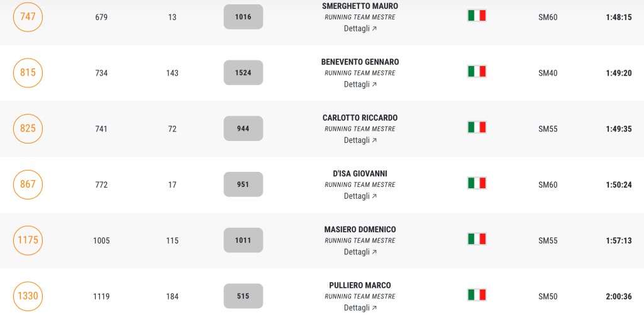Click the orange position circle 1330
644x321 pixels.
28,296
